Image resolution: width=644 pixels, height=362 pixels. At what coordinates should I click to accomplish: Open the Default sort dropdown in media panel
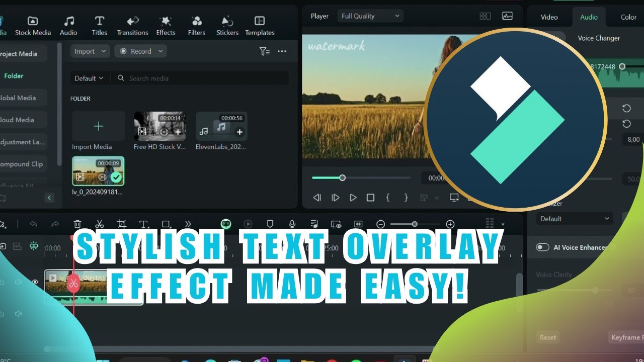89,78
